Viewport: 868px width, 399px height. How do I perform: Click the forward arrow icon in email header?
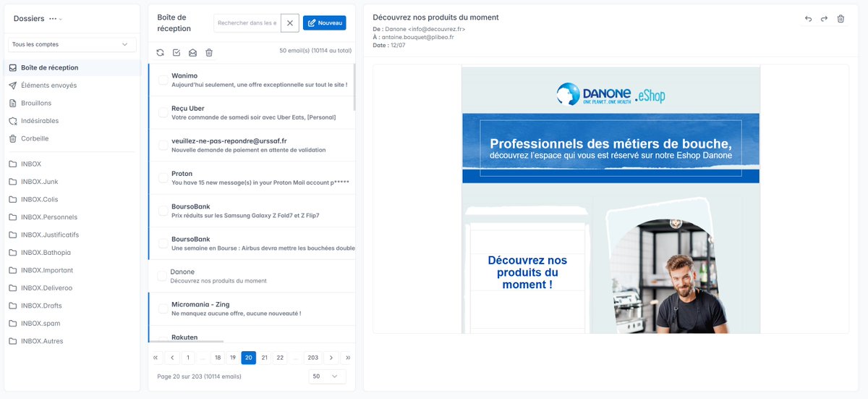824,19
